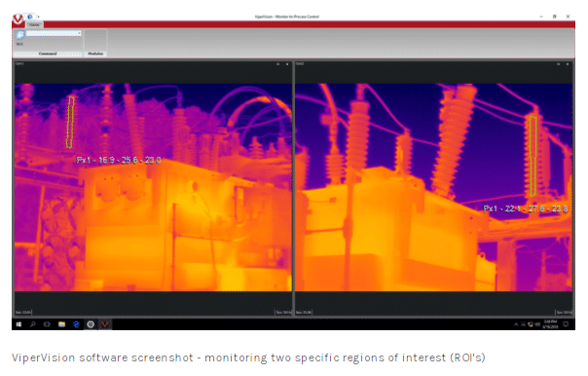Switch to the Home ribbon tab
588x376 pixels.
pos(34,24)
